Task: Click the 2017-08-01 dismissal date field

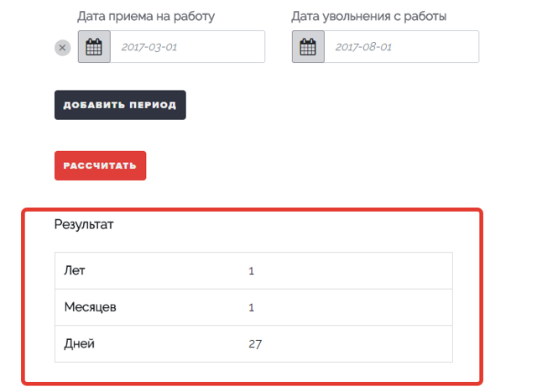Action: coord(402,47)
